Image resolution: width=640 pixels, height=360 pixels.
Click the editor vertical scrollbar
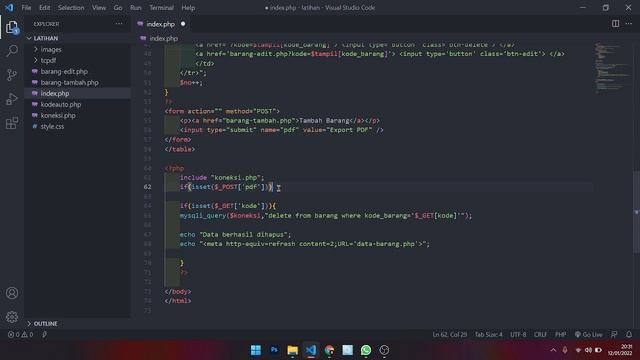tap(636, 212)
